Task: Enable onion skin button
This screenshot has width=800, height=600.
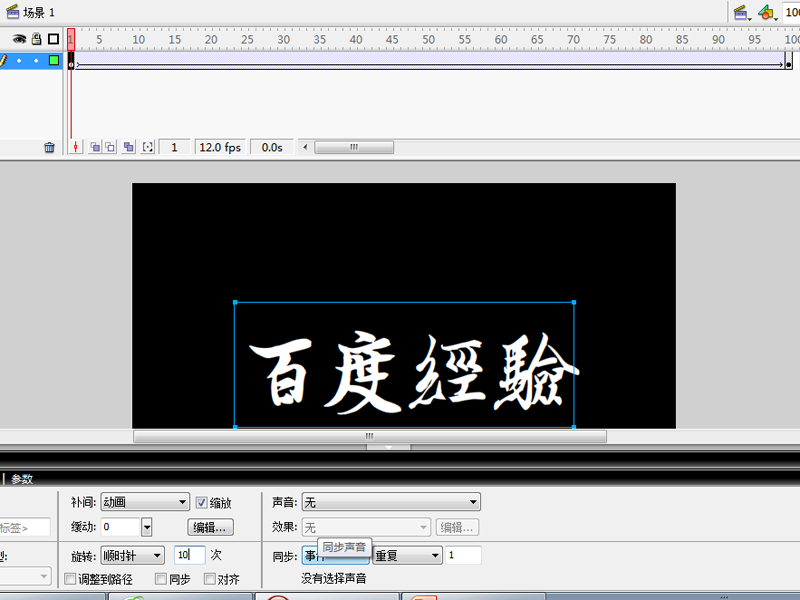Action: tap(95, 147)
